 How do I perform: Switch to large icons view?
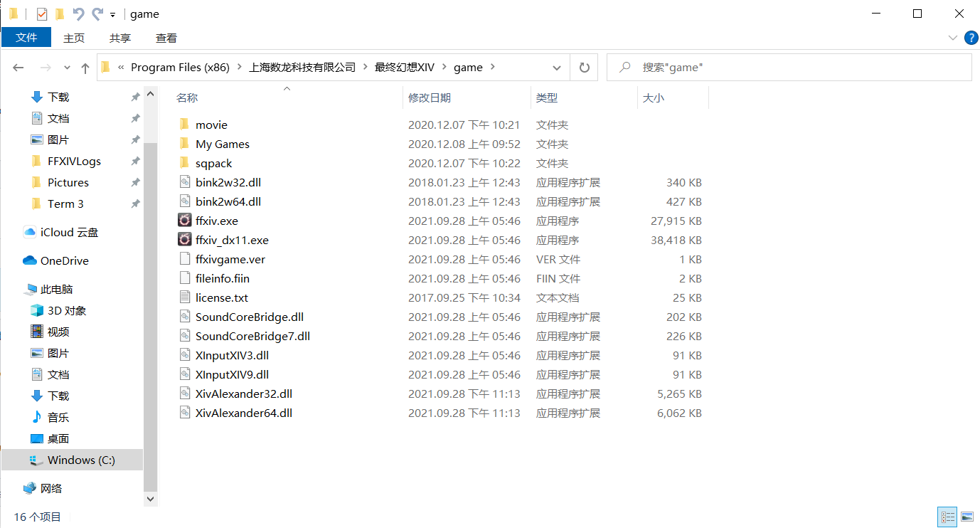point(967,517)
